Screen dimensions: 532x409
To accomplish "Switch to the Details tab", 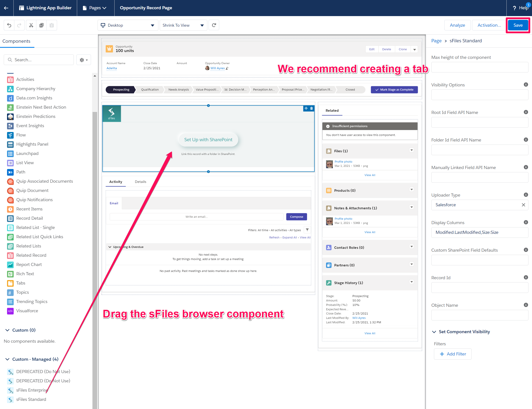I will tap(140, 182).
